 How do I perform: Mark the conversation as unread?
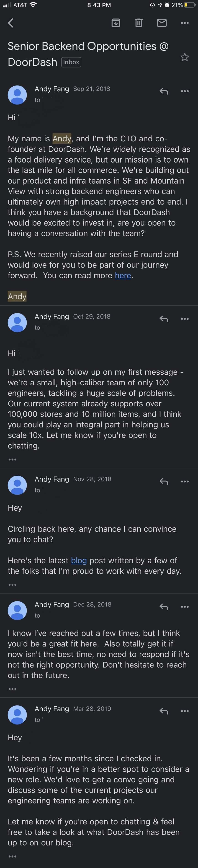(162, 23)
